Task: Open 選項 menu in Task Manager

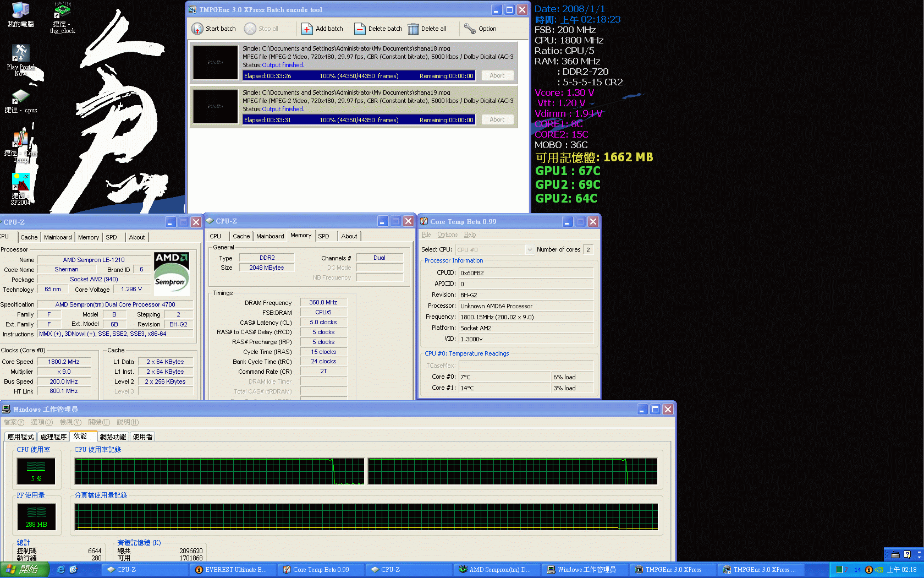Action: point(42,422)
